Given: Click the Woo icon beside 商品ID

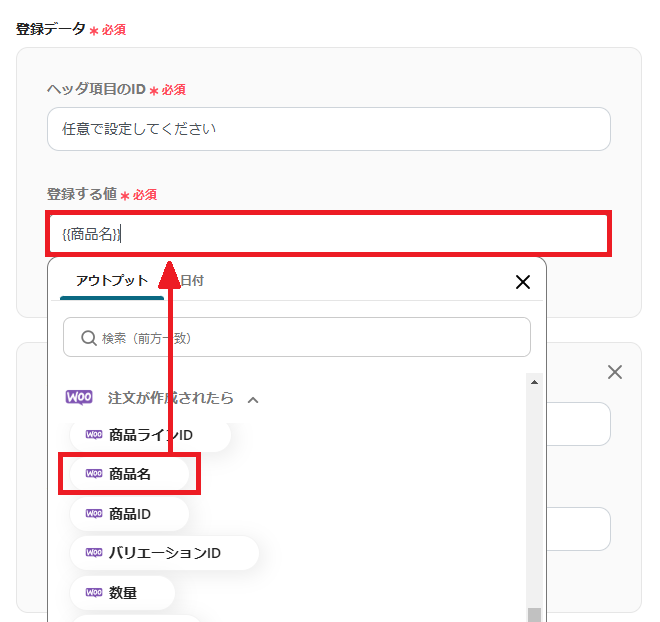Looking at the screenshot, I should click(x=94, y=513).
